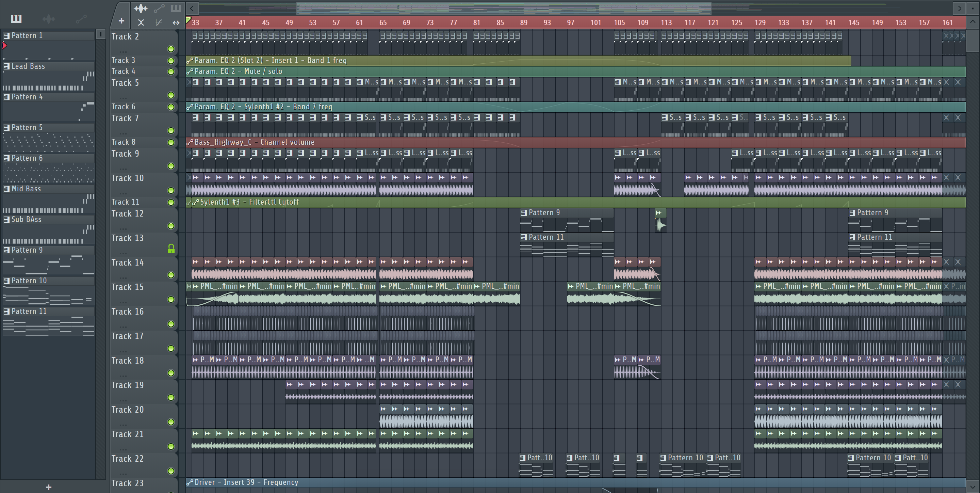The height and width of the screenshot is (493, 980).
Task: Click the lock icon on Track 13
Action: (x=171, y=249)
